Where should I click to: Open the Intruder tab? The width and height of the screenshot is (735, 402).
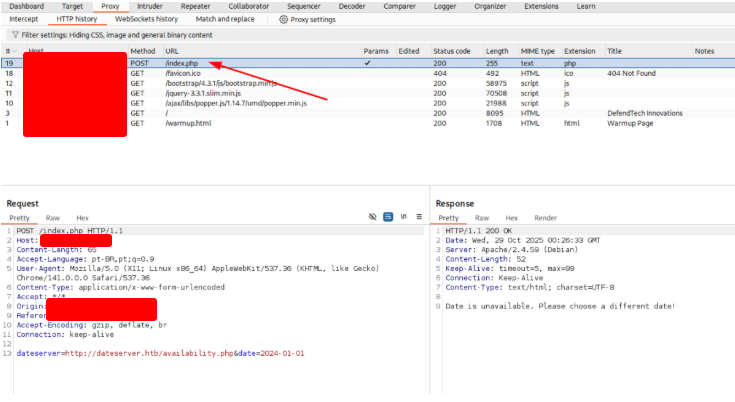coord(149,6)
